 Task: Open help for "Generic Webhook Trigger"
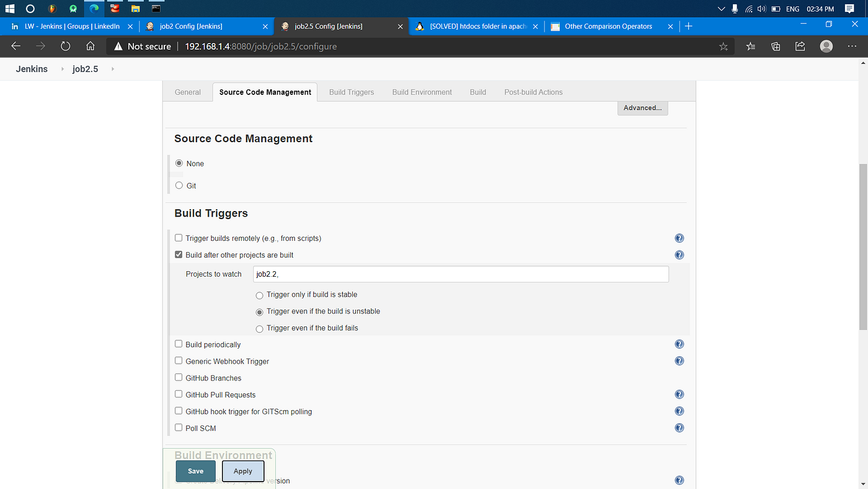[x=679, y=361]
